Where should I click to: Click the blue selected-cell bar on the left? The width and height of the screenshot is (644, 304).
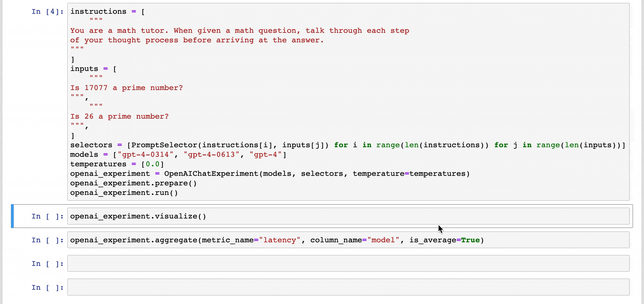[12, 216]
